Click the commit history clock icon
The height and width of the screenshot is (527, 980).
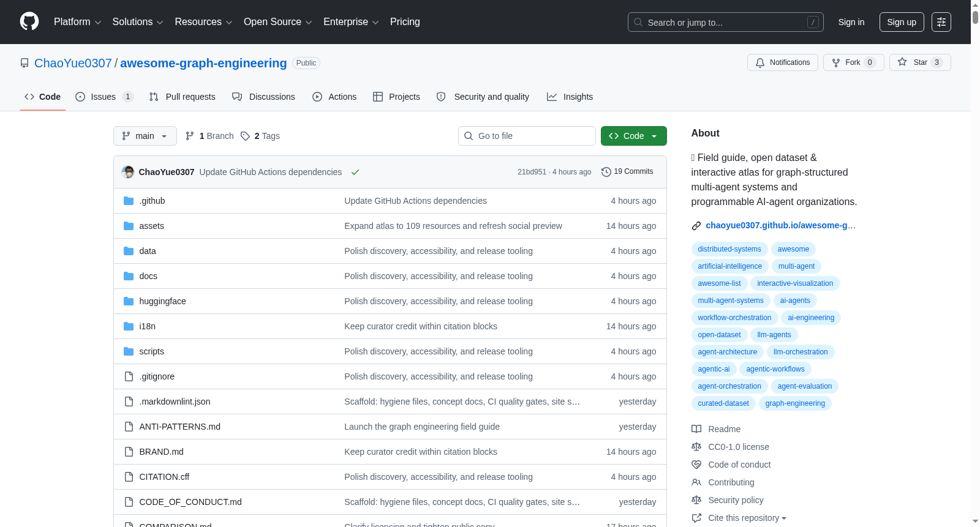coord(606,172)
